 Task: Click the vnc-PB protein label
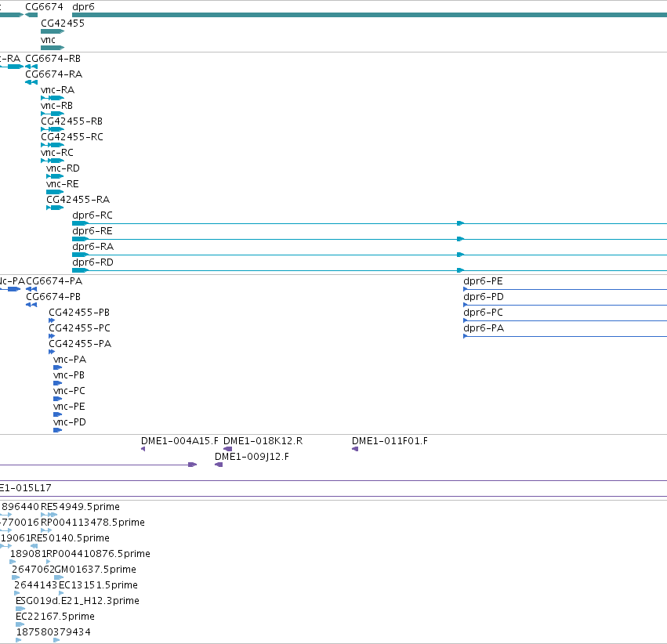(x=69, y=375)
